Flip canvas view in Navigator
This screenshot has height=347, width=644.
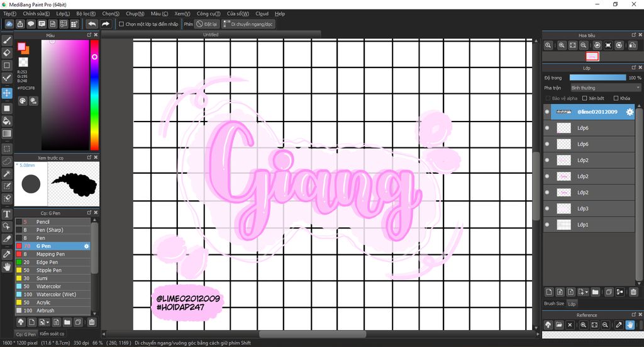coord(633,45)
